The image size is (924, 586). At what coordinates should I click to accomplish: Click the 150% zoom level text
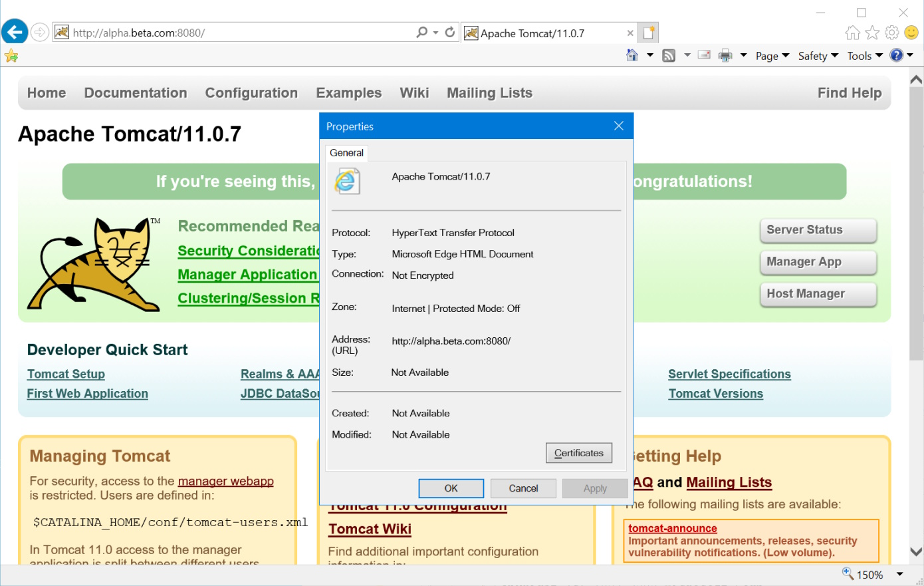tap(869, 575)
